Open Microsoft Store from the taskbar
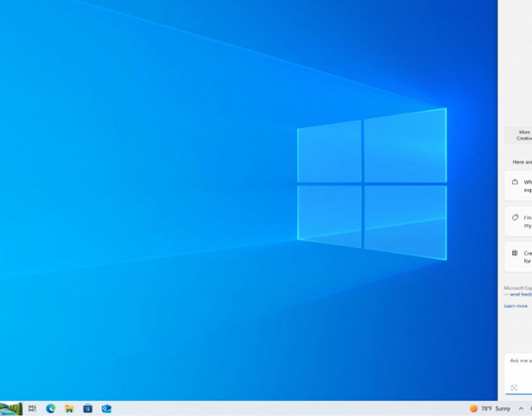532x416 pixels. tap(88, 408)
